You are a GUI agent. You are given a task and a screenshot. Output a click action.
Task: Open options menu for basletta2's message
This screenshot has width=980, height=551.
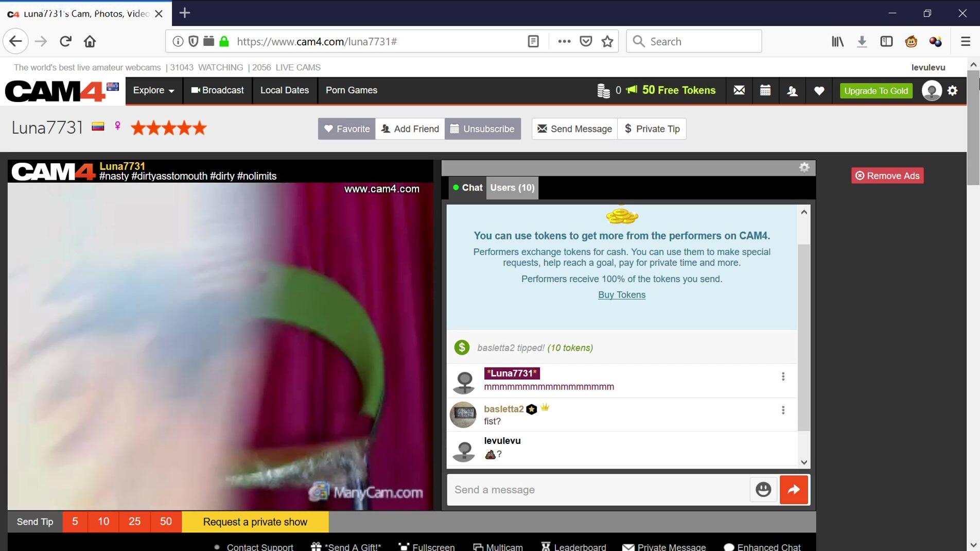783,410
